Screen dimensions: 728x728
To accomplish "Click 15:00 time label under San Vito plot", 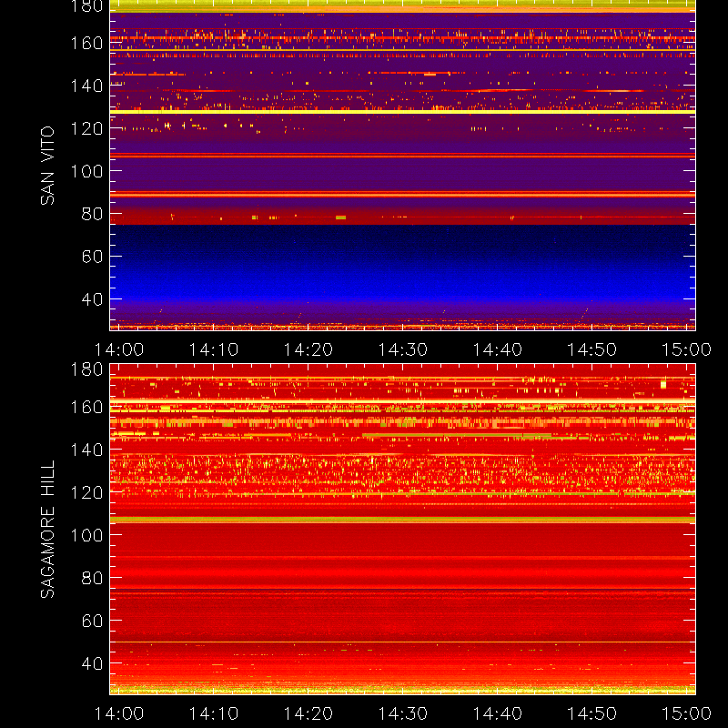I will point(686,349).
